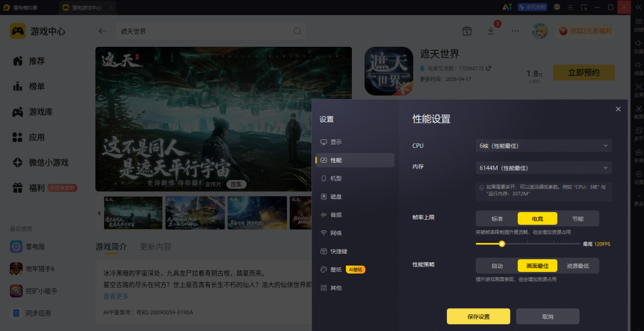Click the search magnifier icon
The image size is (644, 331).
tap(298, 31)
